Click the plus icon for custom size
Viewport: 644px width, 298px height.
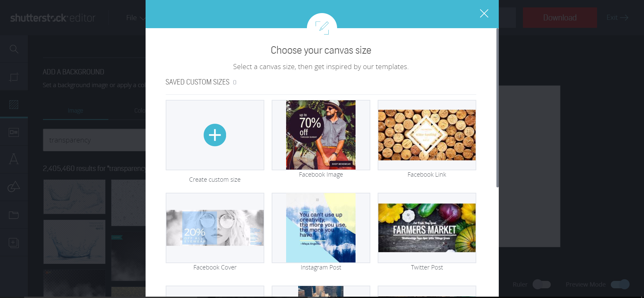[x=215, y=135]
